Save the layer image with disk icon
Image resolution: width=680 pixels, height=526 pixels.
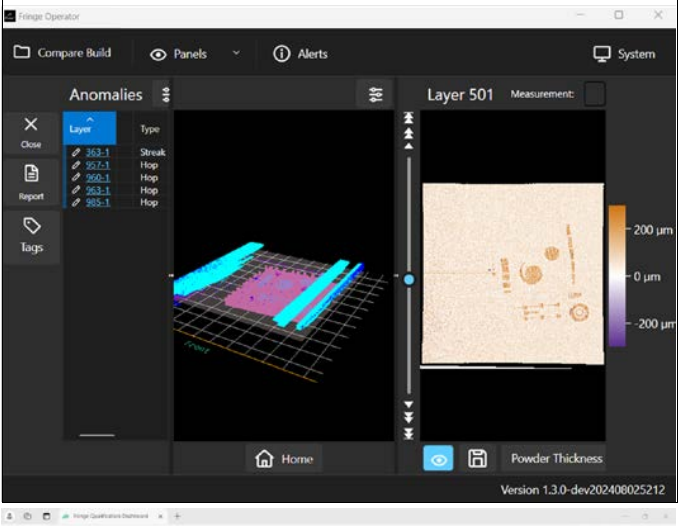point(477,458)
